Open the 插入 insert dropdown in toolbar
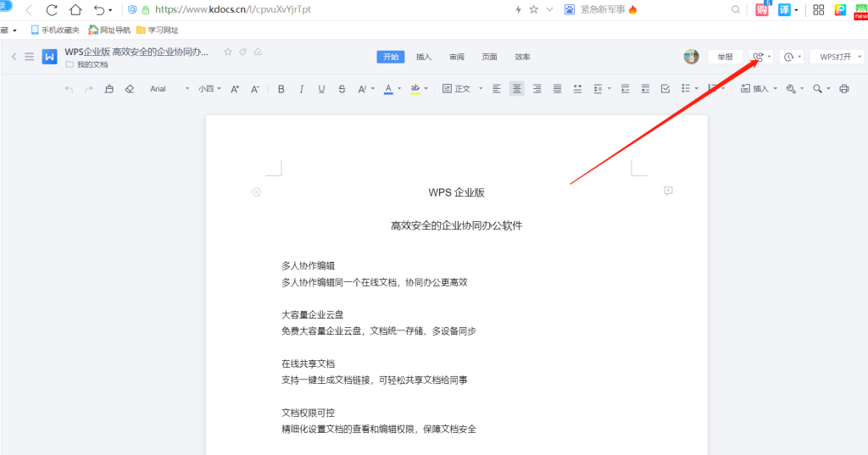Image resolution: width=868 pixels, height=455 pixels. tap(759, 89)
